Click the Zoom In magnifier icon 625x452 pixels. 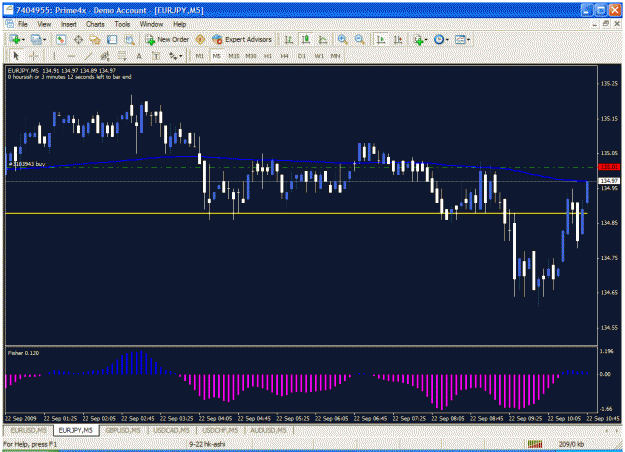pyautogui.click(x=342, y=39)
